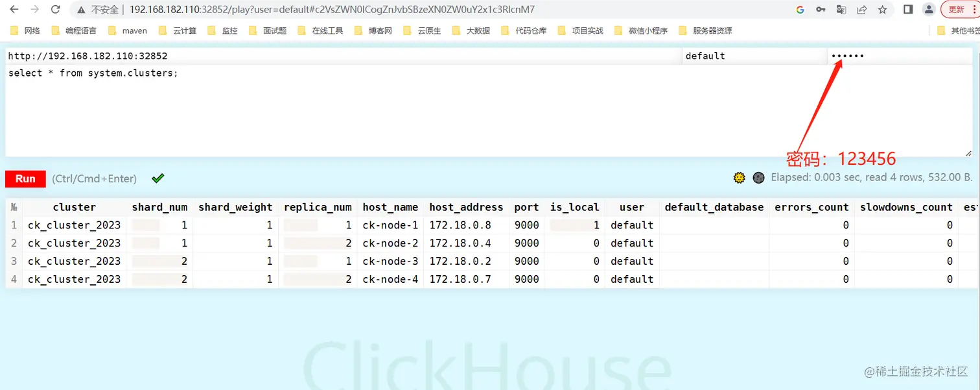Click the 172.18.0.4 host address cell
This screenshot has height=390, width=980.
pos(466,243)
